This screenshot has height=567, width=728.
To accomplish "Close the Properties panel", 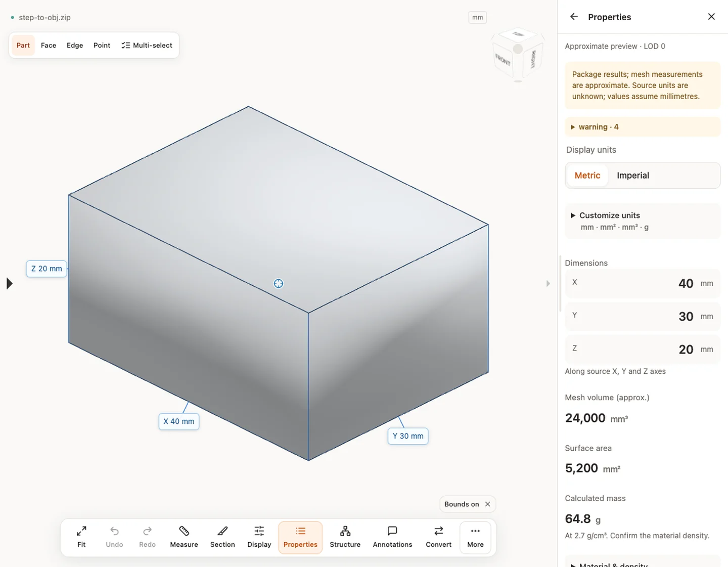I will point(711,17).
